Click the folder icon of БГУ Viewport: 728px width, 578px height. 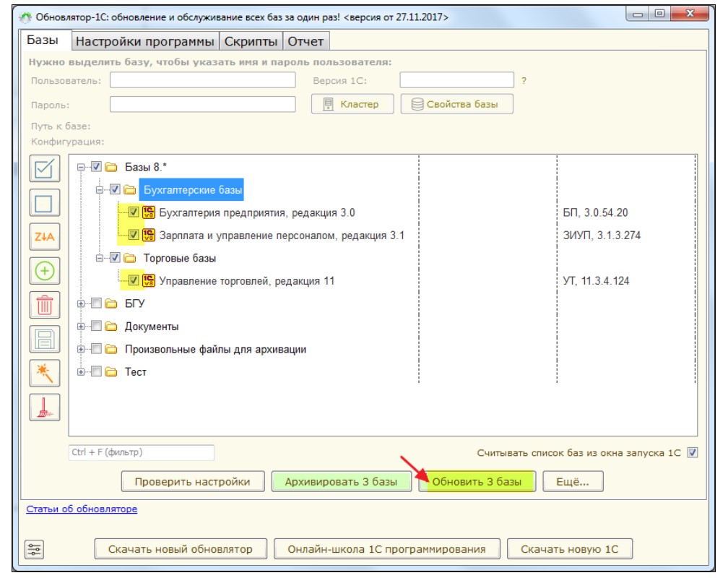click(111, 303)
